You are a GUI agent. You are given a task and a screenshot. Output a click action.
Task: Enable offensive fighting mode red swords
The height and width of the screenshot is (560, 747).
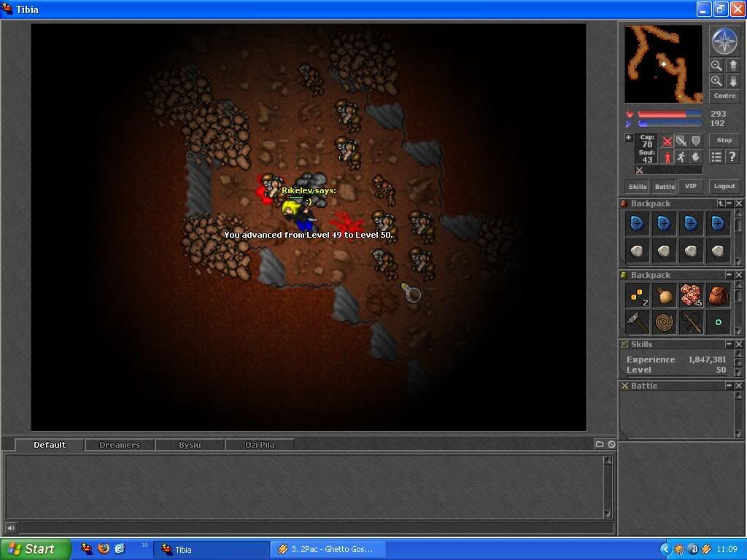pyautogui.click(x=667, y=141)
